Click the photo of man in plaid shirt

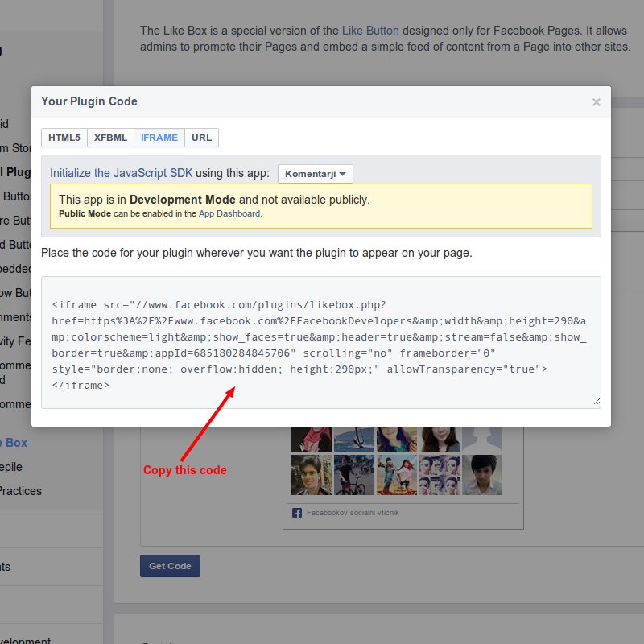312,474
